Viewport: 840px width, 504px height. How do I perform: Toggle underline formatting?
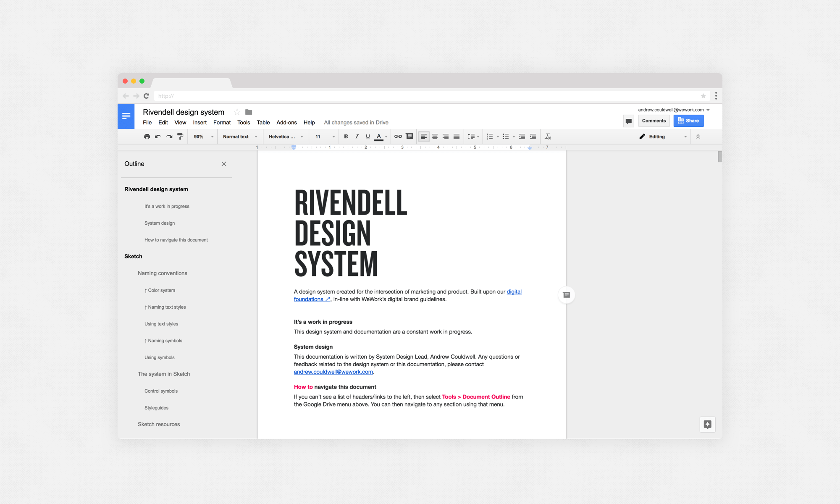367,136
